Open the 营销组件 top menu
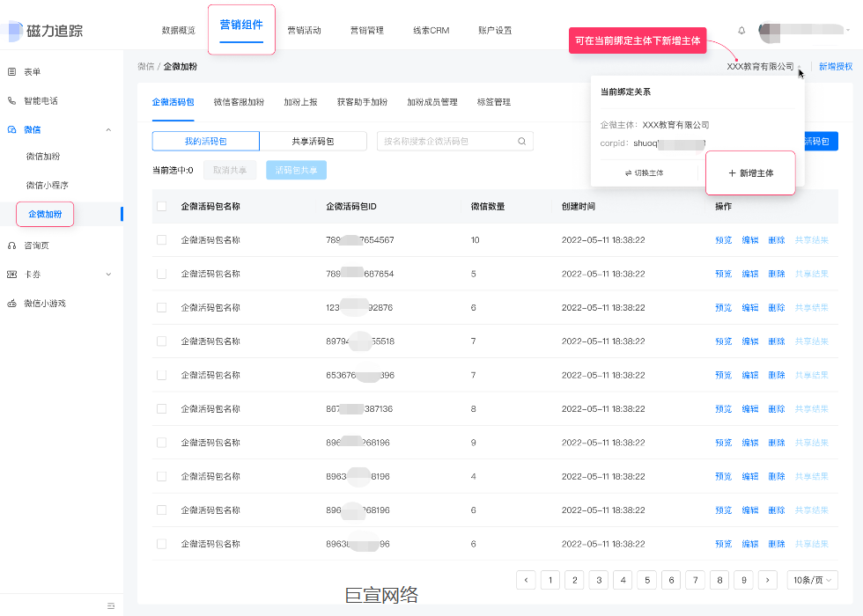 pyautogui.click(x=241, y=25)
